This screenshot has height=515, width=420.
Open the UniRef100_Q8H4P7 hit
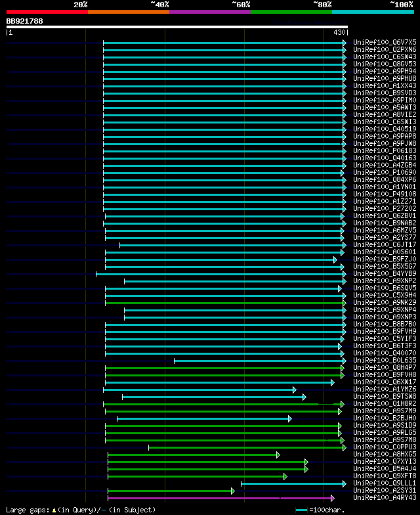(385, 368)
